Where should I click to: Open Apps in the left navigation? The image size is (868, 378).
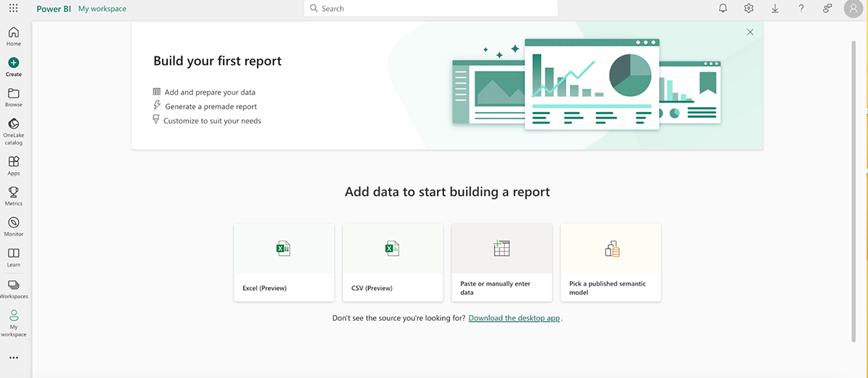[14, 166]
